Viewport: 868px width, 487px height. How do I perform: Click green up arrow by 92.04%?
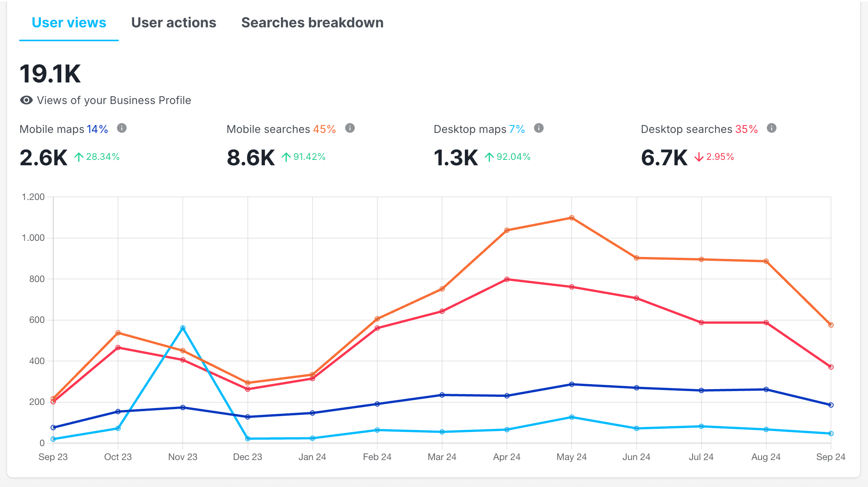[x=489, y=157]
